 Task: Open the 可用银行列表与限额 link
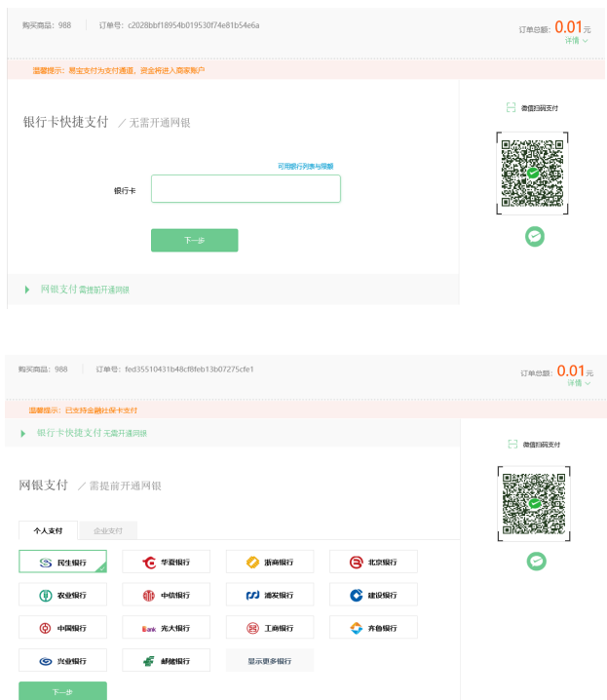click(x=305, y=167)
